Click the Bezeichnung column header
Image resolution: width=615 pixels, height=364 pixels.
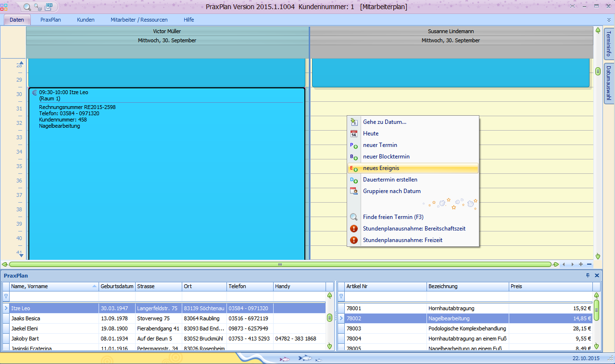467,286
